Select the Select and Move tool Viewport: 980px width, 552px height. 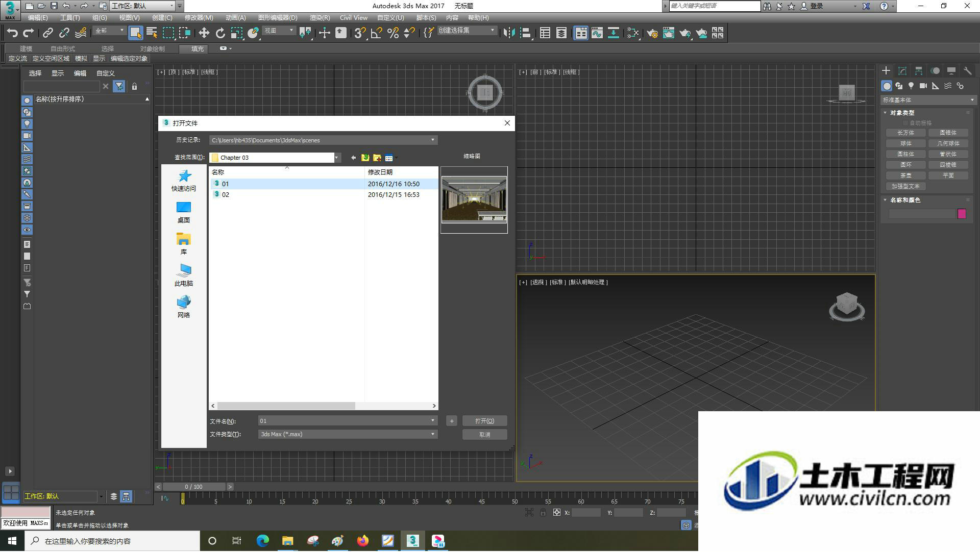pos(204,33)
